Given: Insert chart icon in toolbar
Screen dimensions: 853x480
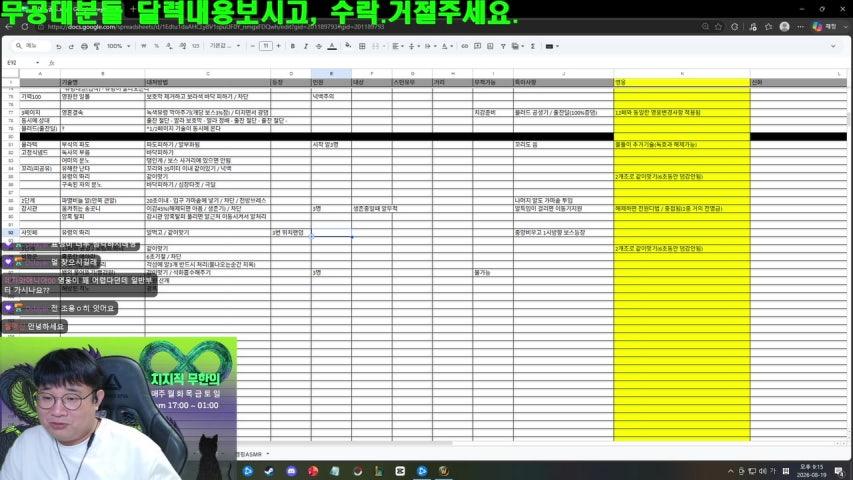Looking at the screenshot, I should point(490,46).
